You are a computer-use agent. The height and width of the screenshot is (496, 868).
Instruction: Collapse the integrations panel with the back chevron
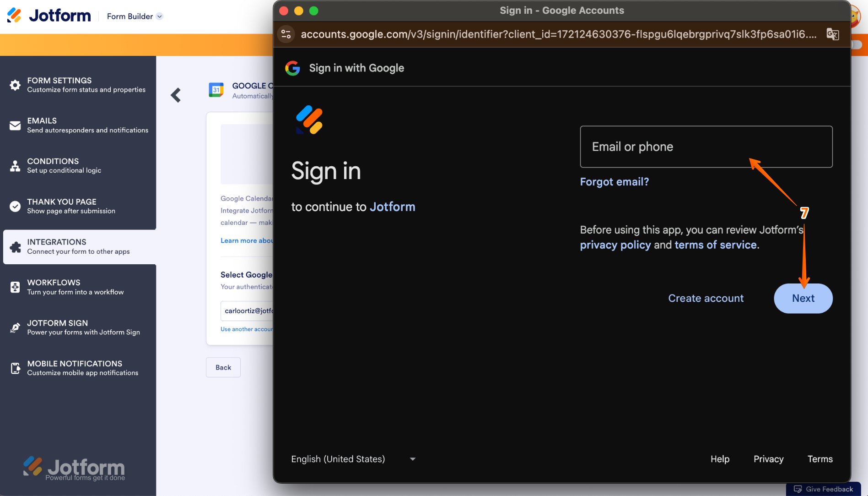click(x=176, y=95)
